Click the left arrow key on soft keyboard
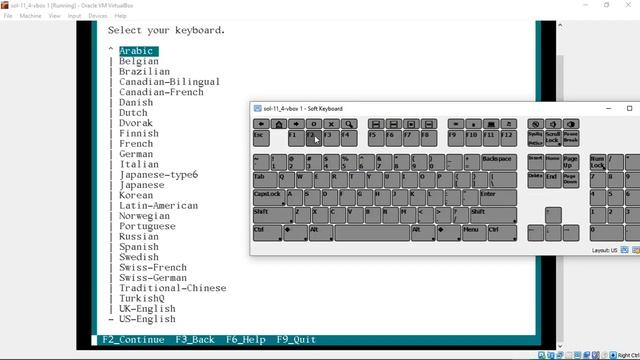This screenshot has height=360, width=640. 536,233
